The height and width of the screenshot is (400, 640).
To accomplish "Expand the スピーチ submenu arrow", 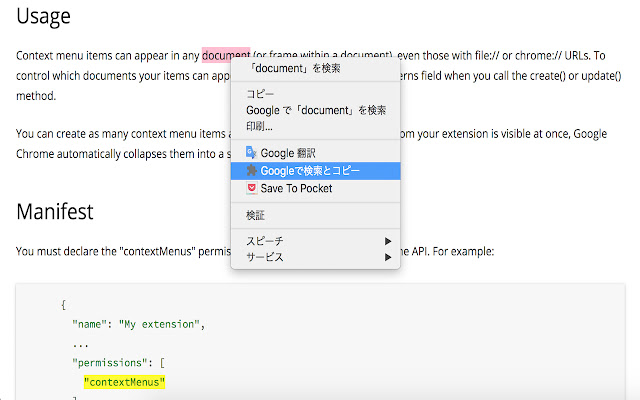I will [388, 241].
